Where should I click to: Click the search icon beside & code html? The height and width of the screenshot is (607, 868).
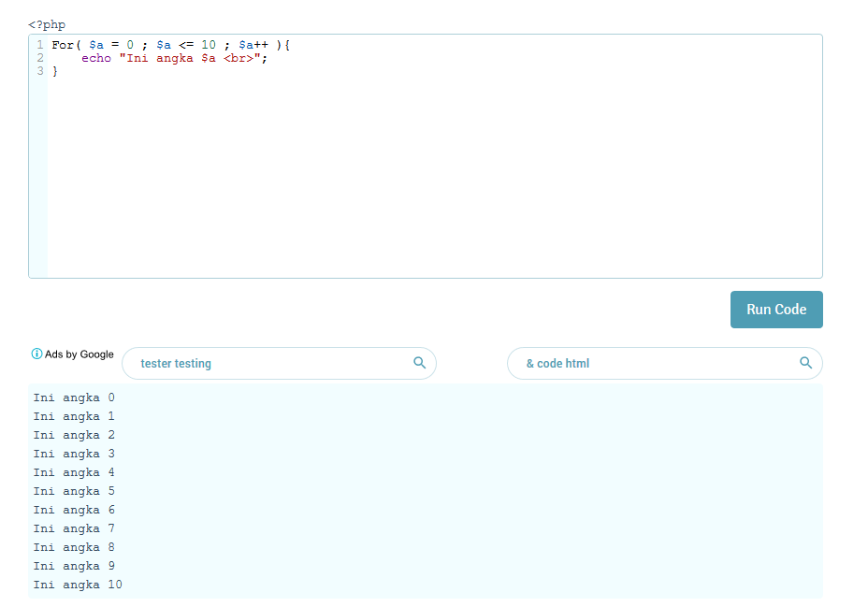click(x=805, y=363)
